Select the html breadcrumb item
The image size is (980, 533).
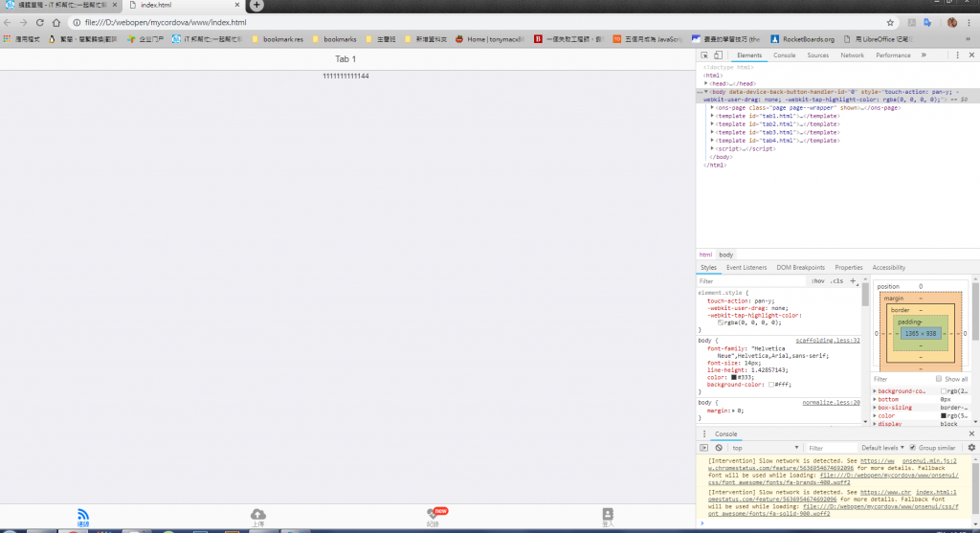click(x=705, y=255)
